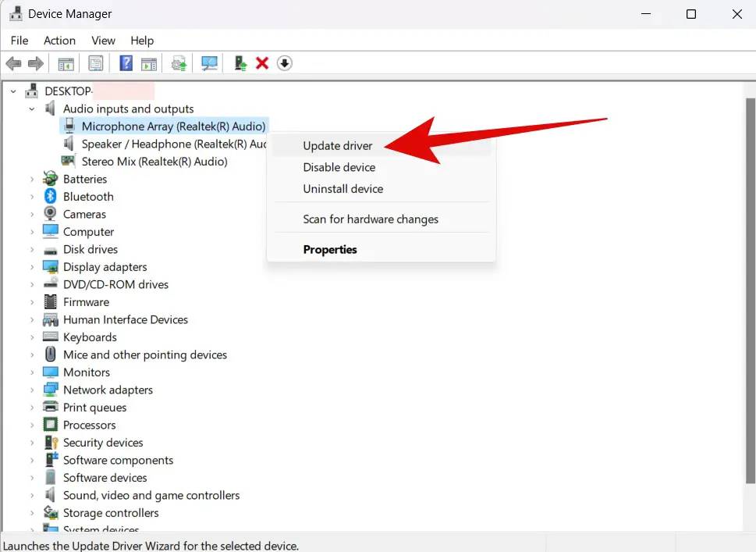Screen dimensions: 756x552
Task: Click the Stereo Mix device icon
Action: [68, 160]
